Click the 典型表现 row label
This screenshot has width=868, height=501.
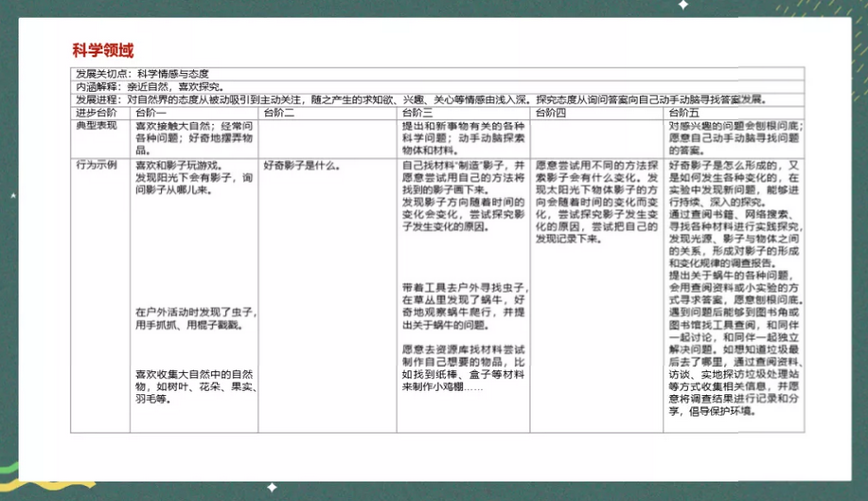tap(97, 125)
